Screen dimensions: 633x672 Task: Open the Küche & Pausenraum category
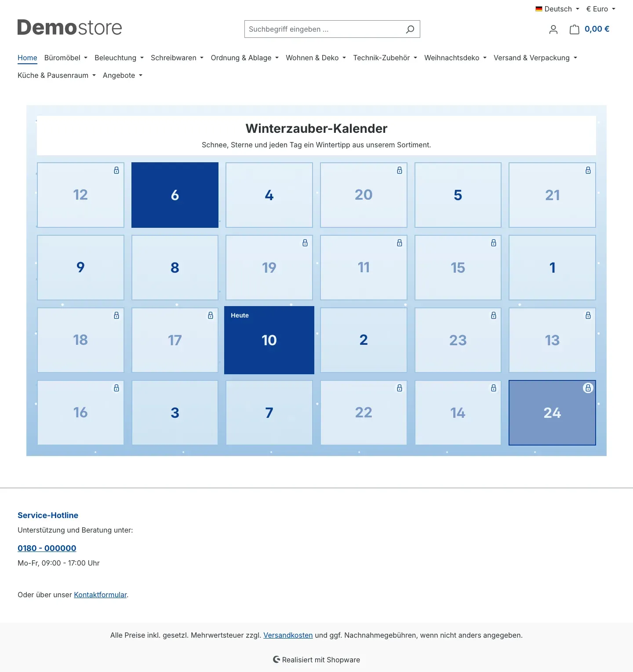coord(57,75)
